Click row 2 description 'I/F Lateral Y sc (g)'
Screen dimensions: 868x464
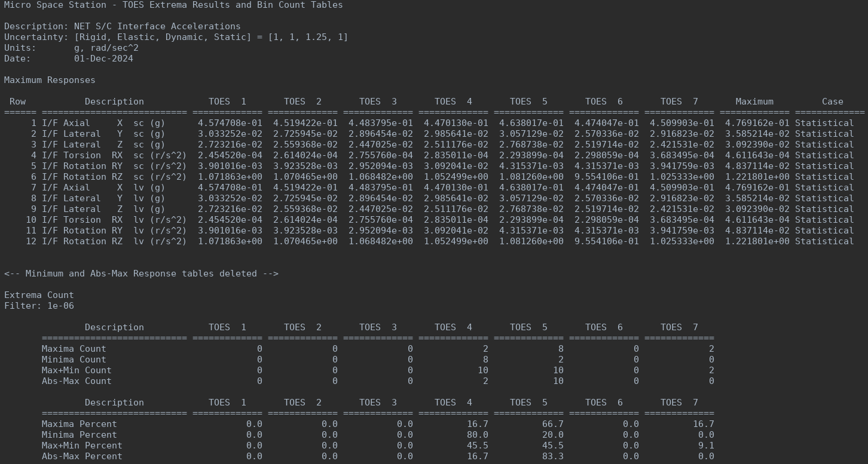[x=103, y=134]
